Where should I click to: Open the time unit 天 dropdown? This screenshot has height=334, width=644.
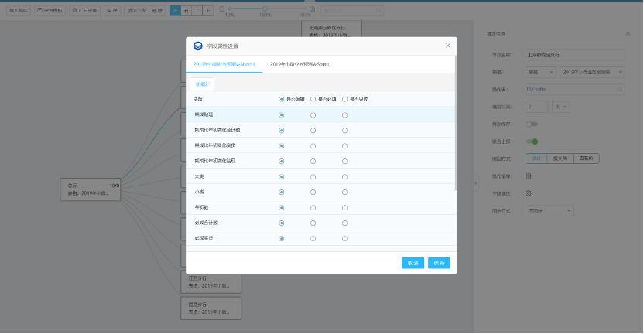[x=560, y=107]
